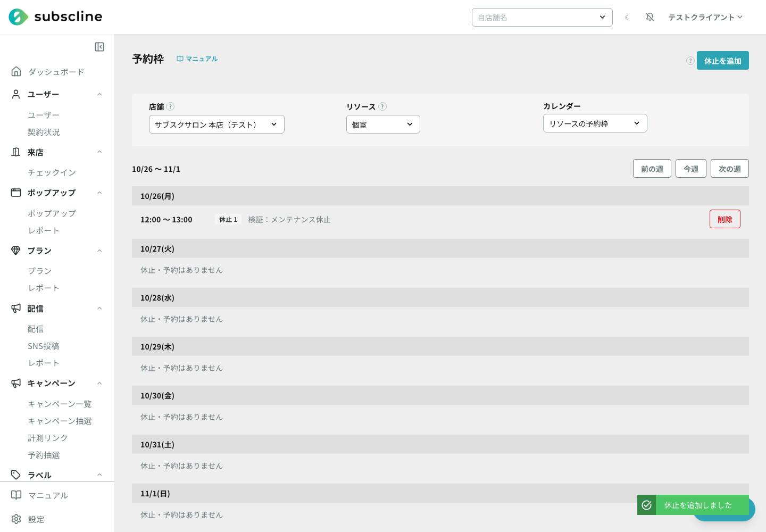
Task: Open 契約状況 menu item
Action: click(44, 132)
